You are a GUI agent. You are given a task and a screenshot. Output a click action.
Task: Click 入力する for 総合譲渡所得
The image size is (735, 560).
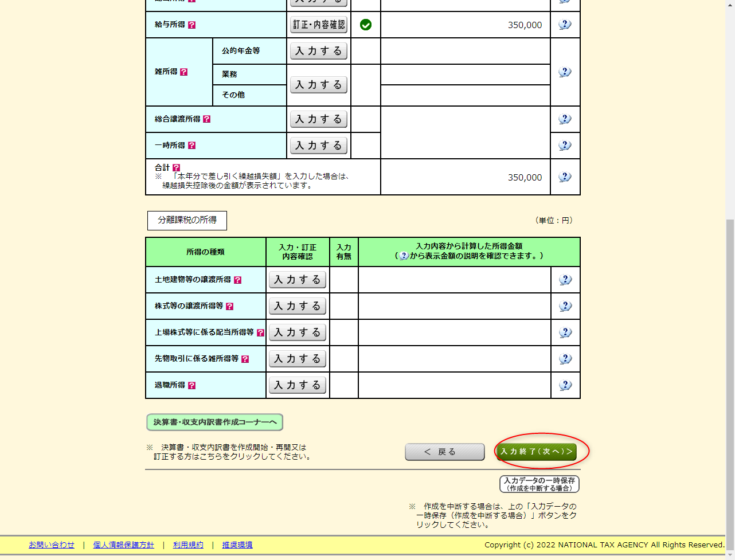pyautogui.click(x=319, y=119)
